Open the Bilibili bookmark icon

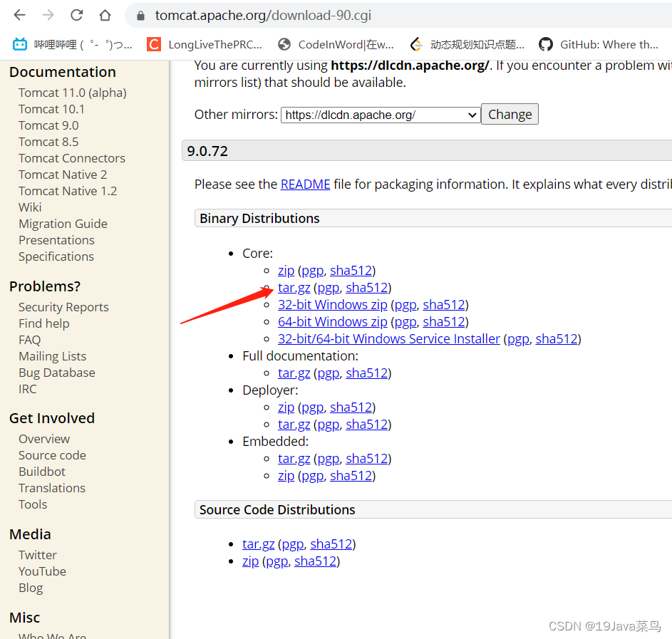coord(20,44)
